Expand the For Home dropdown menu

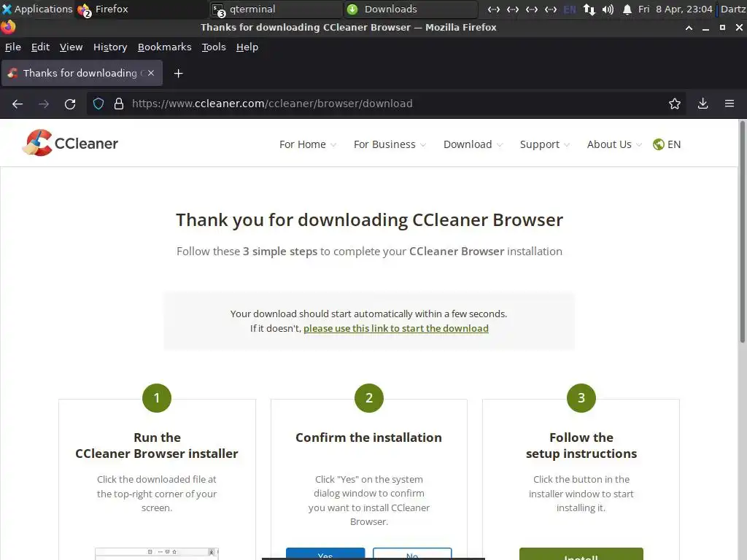click(308, 144)
